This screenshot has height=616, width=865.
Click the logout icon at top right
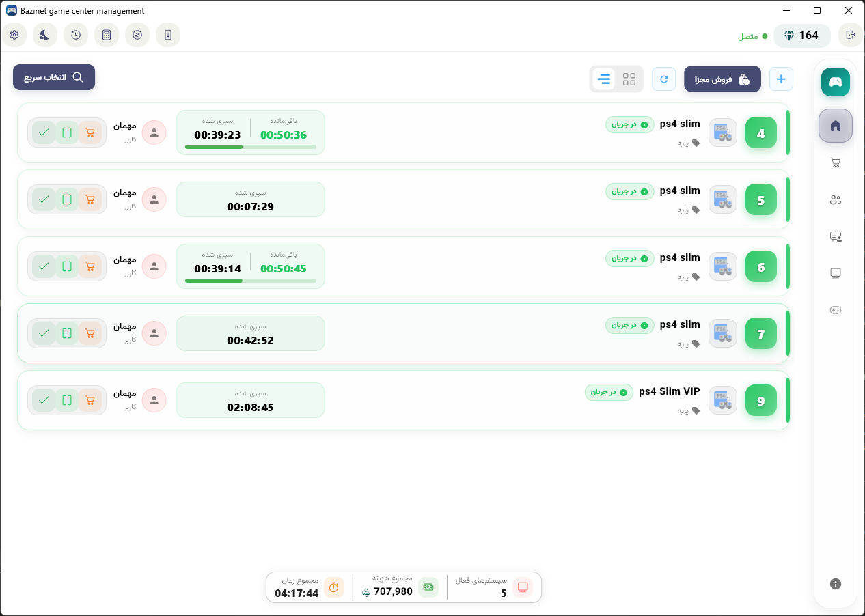tap(850, 36)
